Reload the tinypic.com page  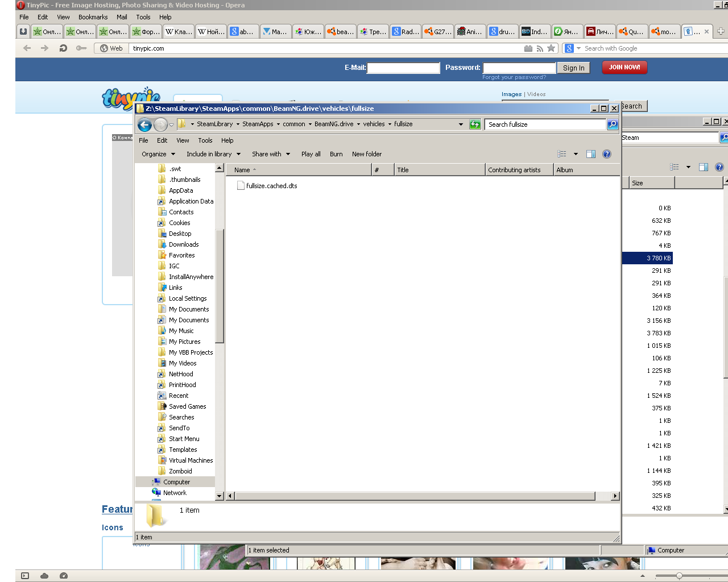pyautogui.click(x=63, y=48)
